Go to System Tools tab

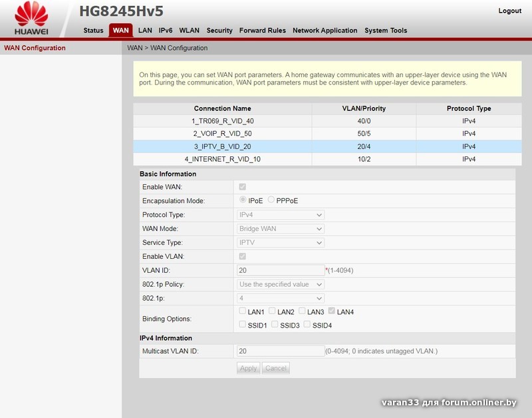[386, 31]
